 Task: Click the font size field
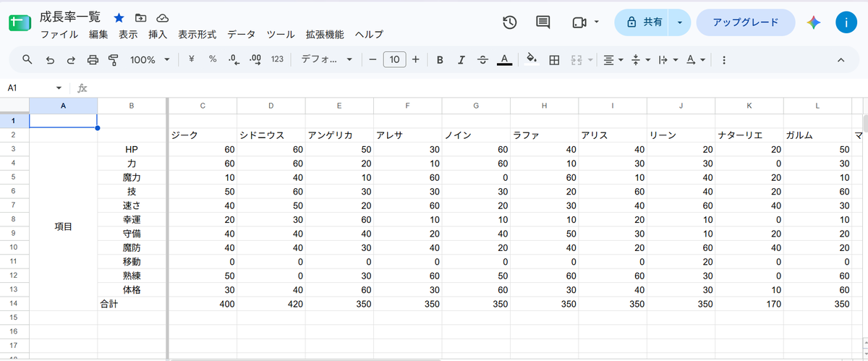tap(394, 59)
